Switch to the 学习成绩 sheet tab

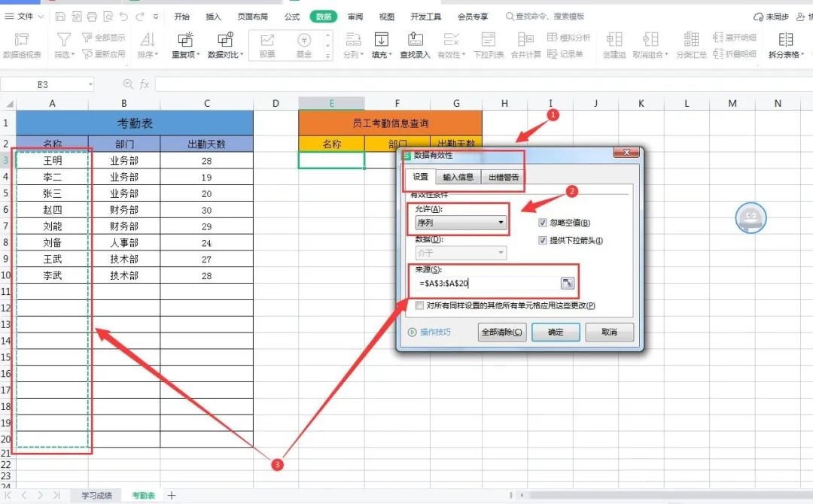pyautogui.click(x=96, y=496)
